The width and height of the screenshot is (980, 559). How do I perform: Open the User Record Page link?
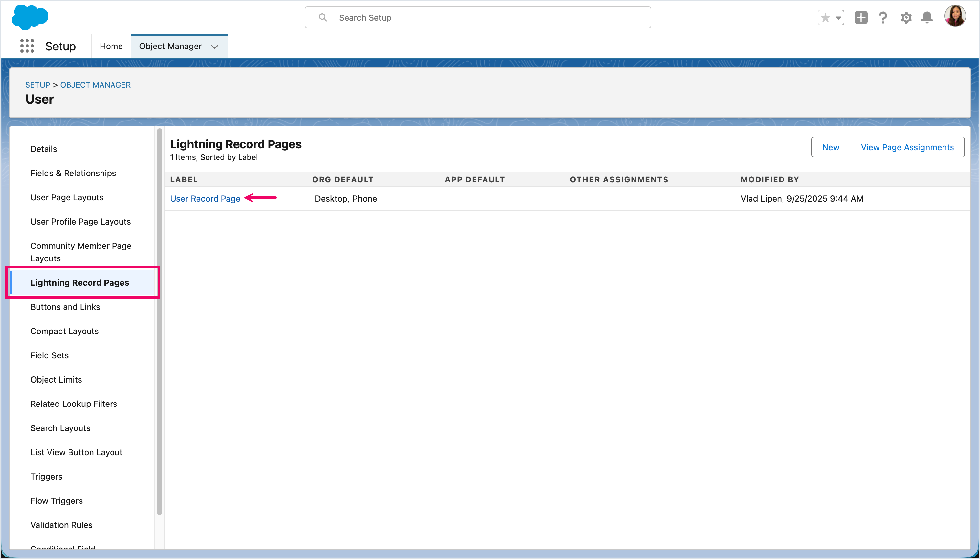pos(205,198)
